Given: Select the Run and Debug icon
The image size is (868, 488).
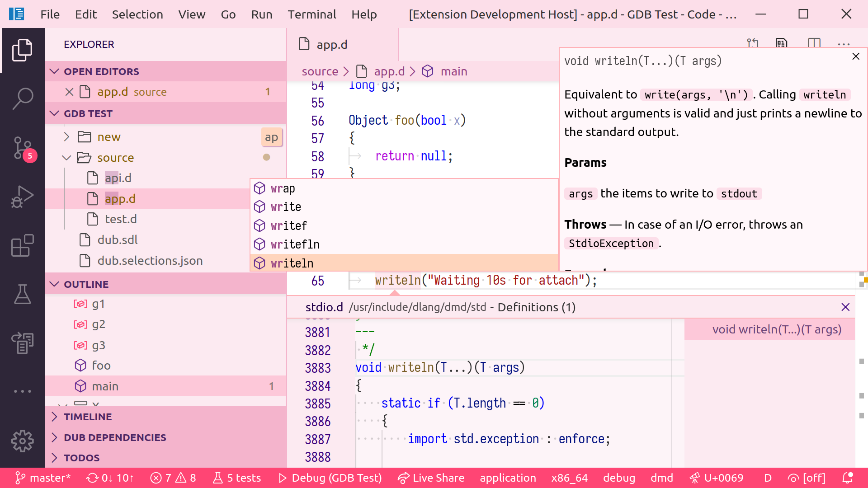Looking at the screenshot, I should tap(23, 197).
